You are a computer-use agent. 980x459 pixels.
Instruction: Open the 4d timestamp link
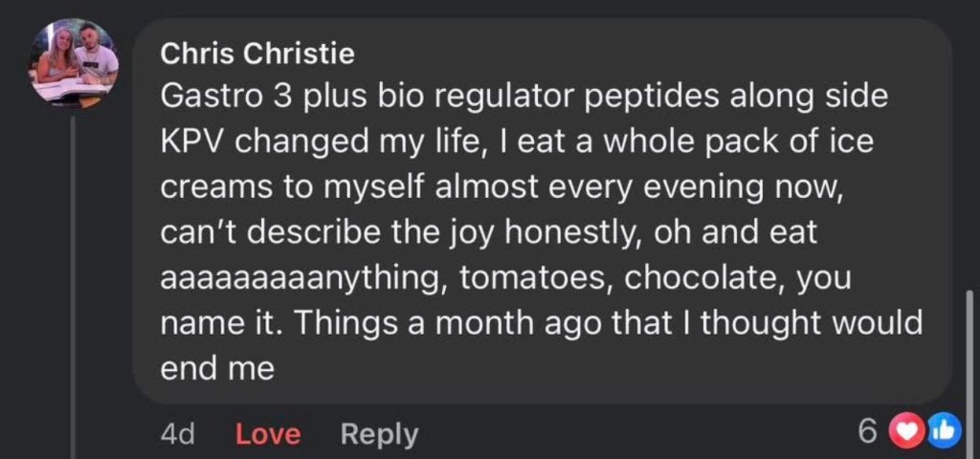point(177,434)
